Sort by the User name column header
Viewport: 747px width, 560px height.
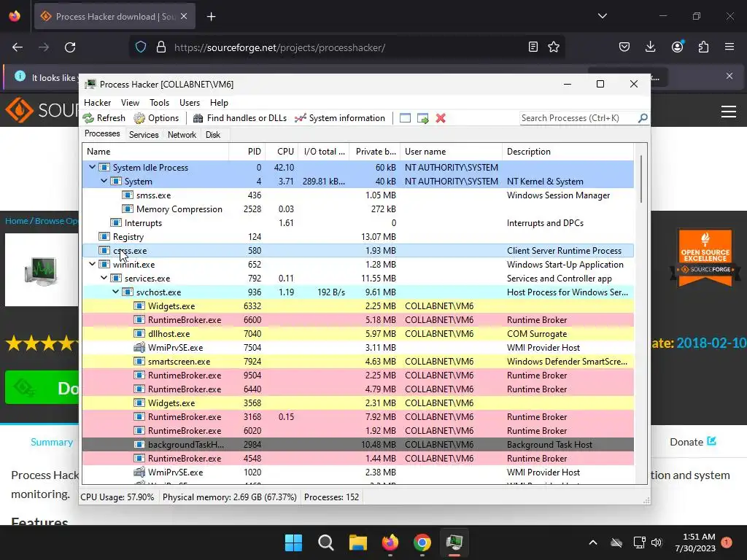click(x=451, y=152)
